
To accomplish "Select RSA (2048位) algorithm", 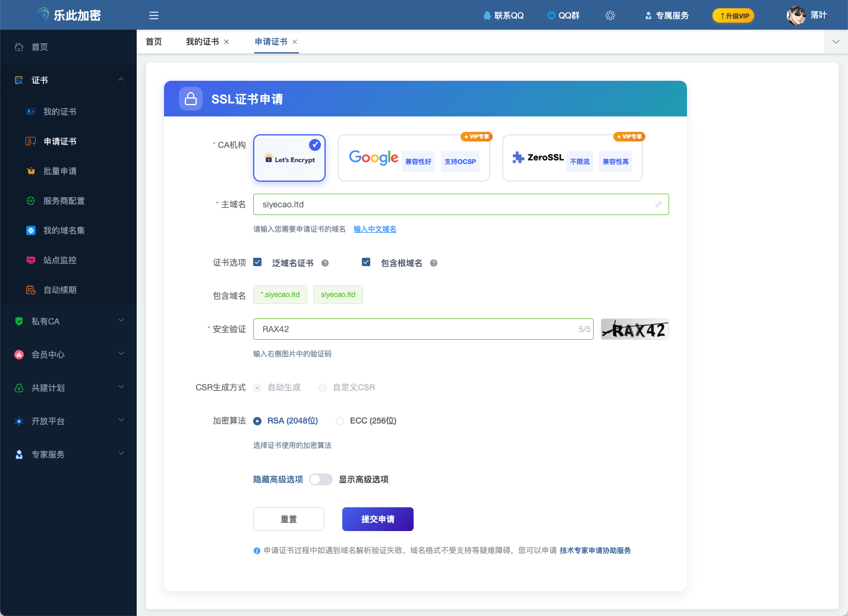I will tap(257, 421).
